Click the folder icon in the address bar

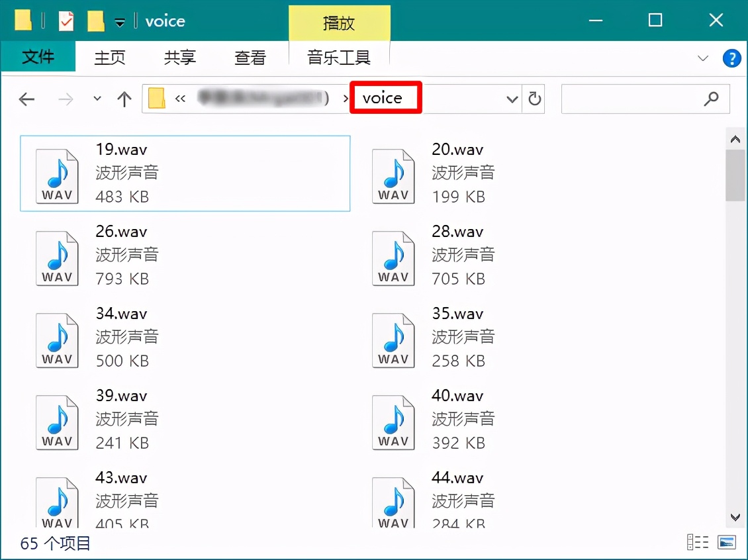[158, 98]
